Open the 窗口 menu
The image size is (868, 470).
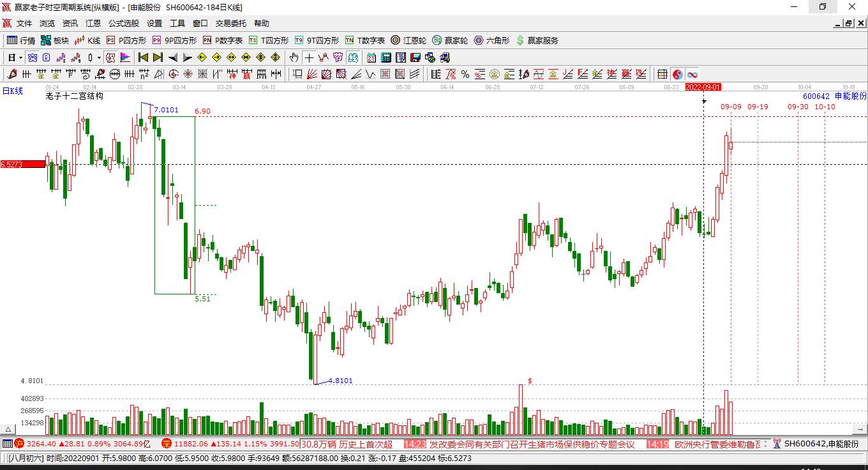[x=200, y=24]
